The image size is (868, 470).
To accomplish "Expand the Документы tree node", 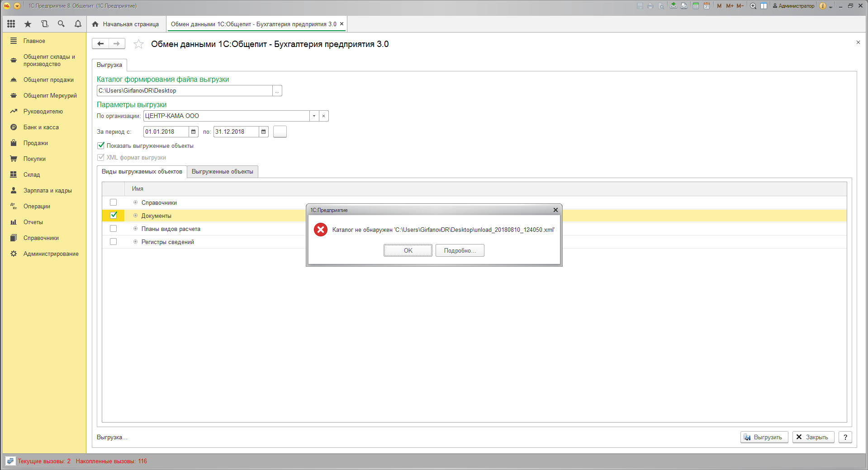I will 135,216.
